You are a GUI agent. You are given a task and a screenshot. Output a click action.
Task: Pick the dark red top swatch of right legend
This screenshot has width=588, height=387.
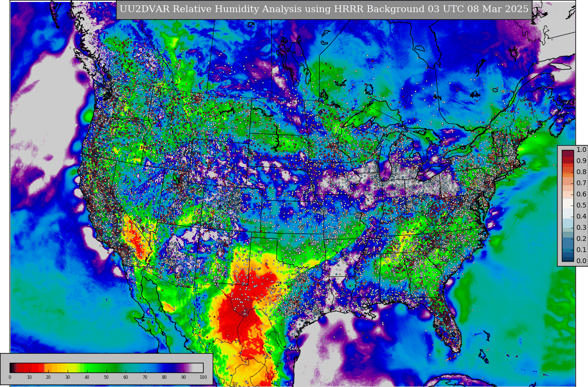pyautogui.click(x=568, y=153)
